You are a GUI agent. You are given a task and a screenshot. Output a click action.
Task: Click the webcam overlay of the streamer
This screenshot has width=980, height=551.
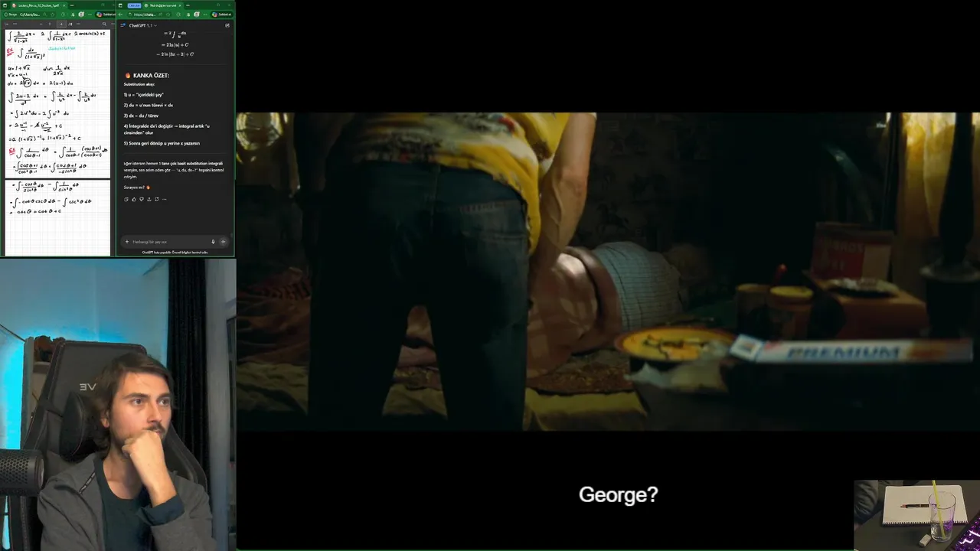[118, 405]
